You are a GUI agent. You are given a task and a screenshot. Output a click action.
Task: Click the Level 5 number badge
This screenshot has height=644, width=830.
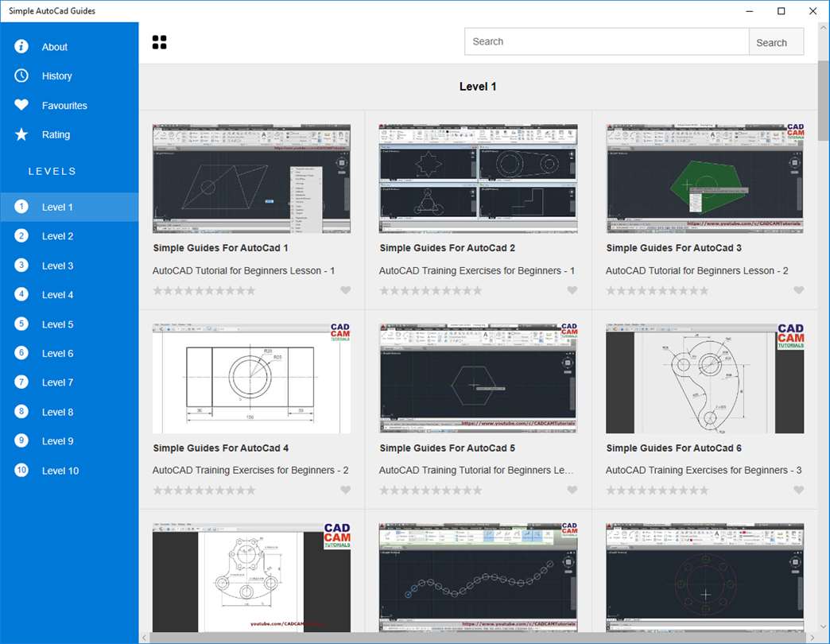coord(21,324)
